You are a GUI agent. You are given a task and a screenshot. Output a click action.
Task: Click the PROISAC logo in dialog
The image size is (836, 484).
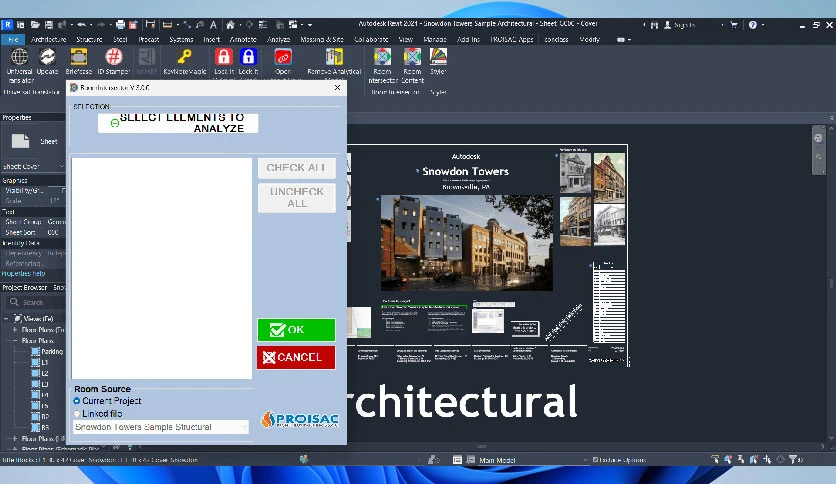300,420
